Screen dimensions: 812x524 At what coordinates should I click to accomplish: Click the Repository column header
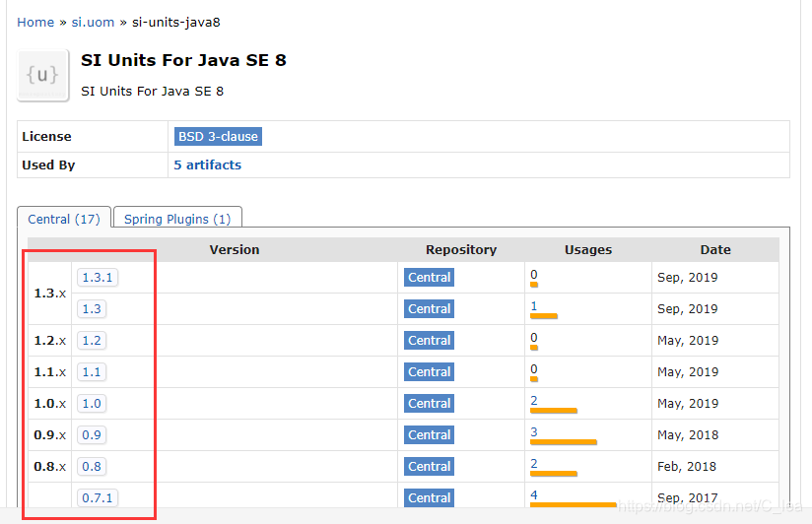(x=461, y=249)
